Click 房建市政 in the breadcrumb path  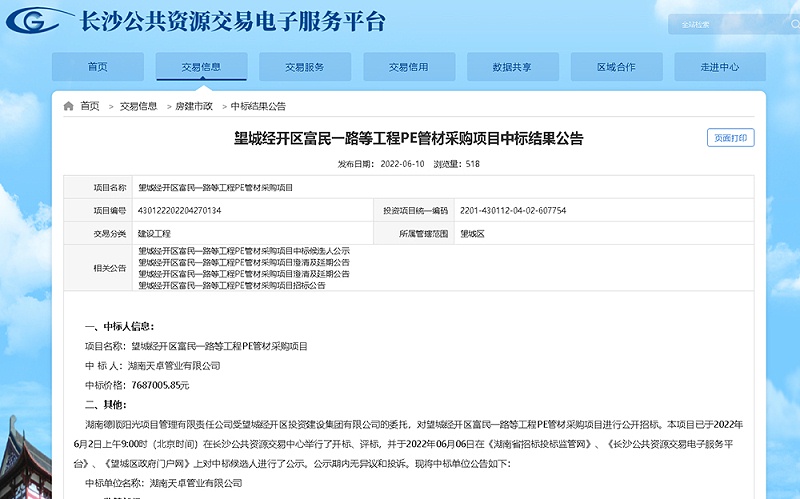[x=194, y=106]
